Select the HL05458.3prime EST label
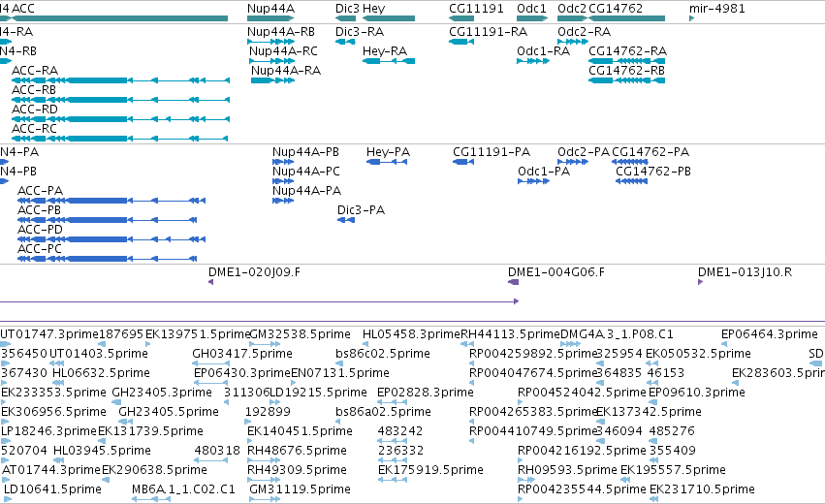The image size is (825, 504). [411, 334]
